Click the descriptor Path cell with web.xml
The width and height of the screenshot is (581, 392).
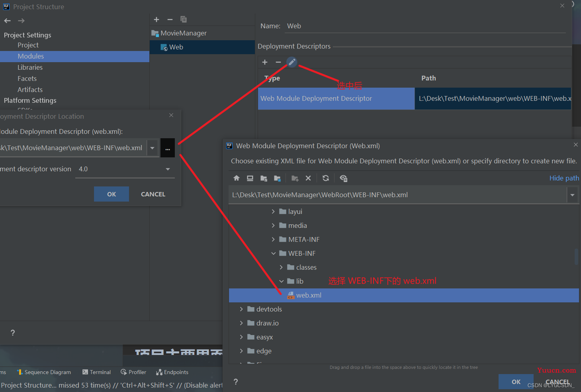493,98
